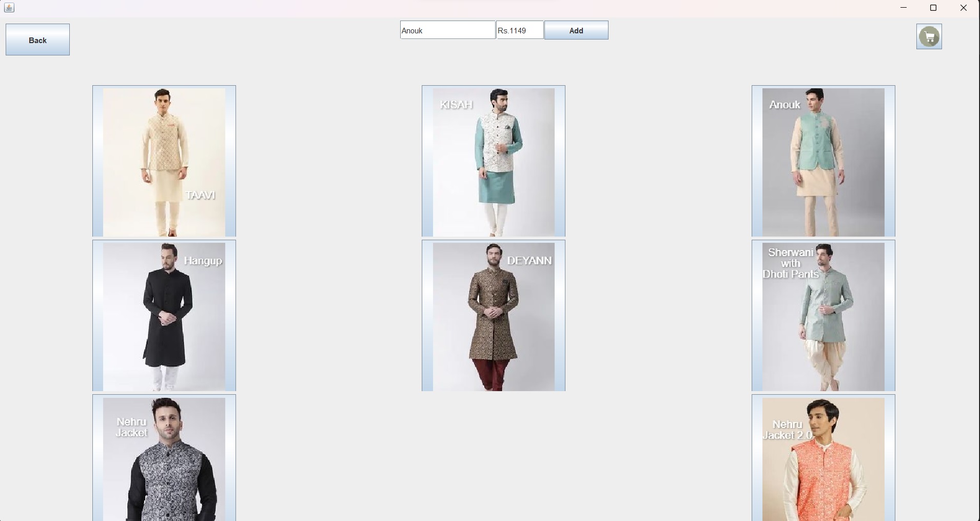This screenshot has width=980, height=521.
Task: Minimize the application window
Action: [903, 8]
